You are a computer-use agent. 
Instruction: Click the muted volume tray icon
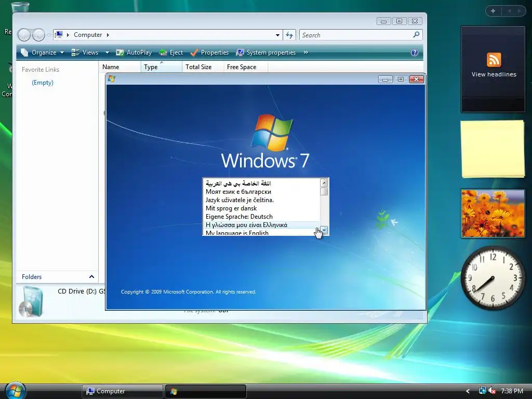tap(491, 391)
